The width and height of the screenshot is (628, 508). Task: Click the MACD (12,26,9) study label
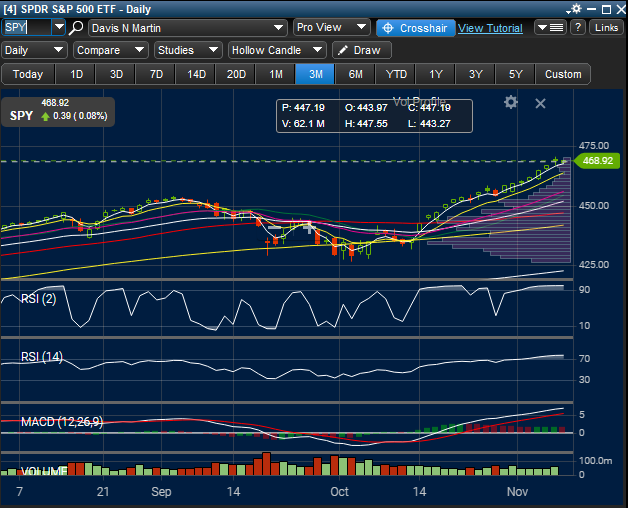point(62,421)
